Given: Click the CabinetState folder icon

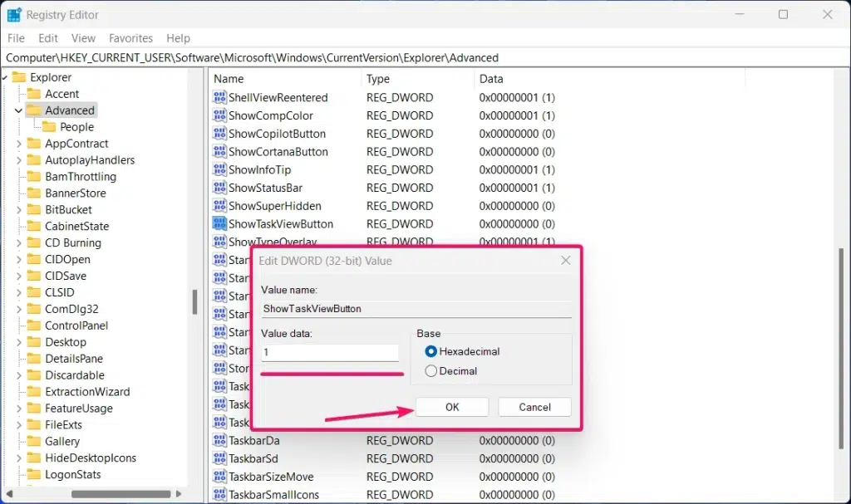Looking at the screenshot, I should coord(34,226).
